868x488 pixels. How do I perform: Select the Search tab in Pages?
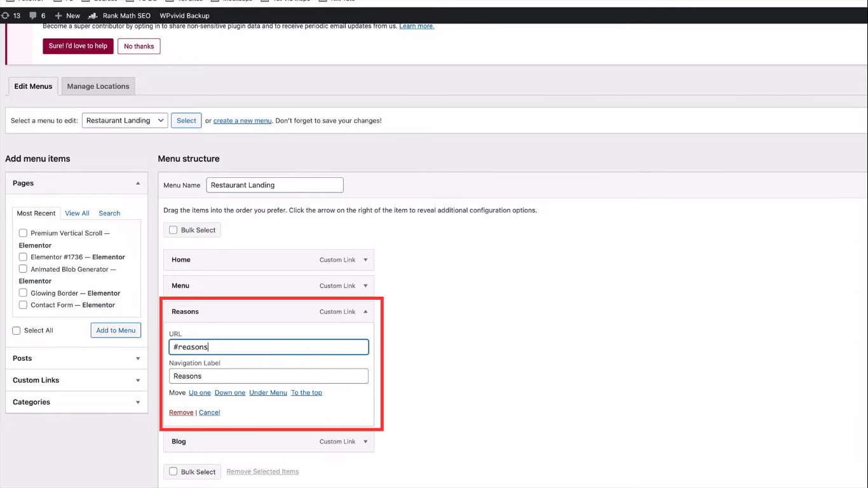click(109, 213)
